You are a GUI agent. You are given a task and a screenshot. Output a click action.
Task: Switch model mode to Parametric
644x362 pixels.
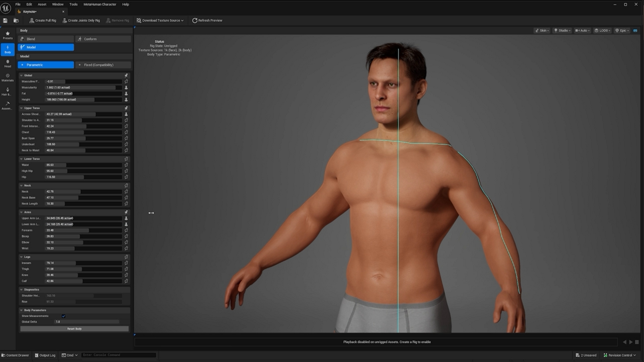click(x=46, y=65)
